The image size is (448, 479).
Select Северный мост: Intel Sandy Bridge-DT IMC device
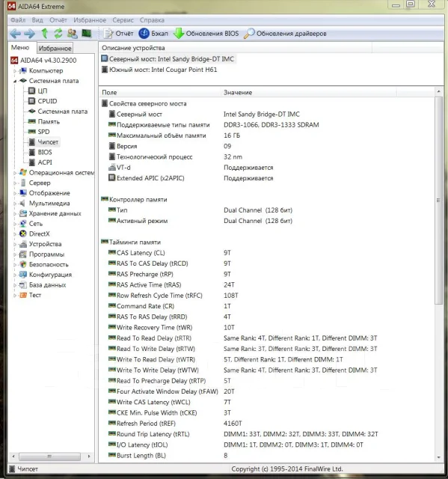point(168,58)
